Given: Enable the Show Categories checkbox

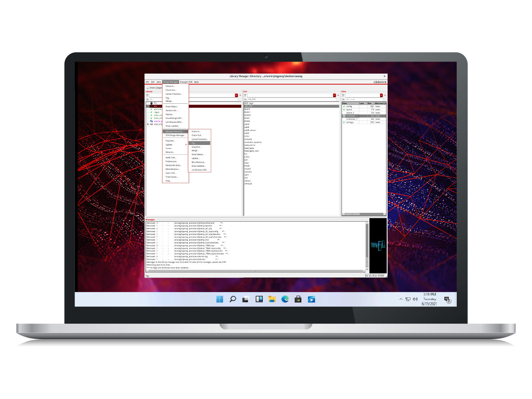Looking at the screenshot, I should coord(147,87).
